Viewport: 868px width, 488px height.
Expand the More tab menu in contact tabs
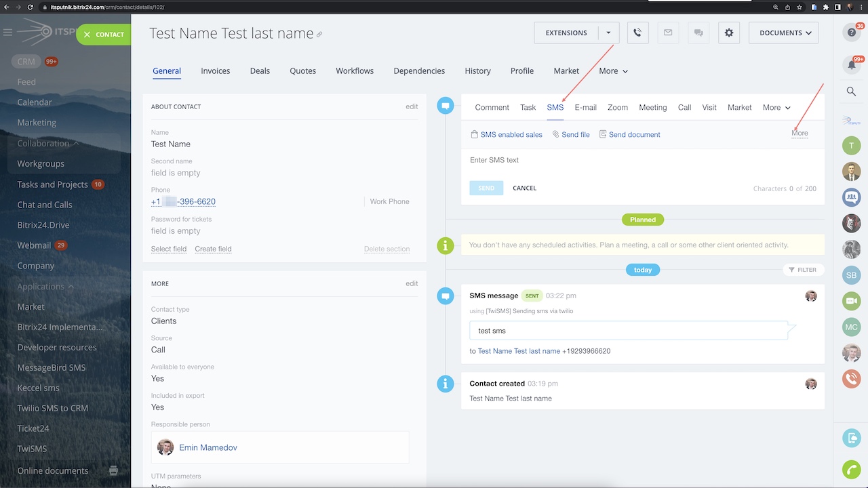click(613, 71)
